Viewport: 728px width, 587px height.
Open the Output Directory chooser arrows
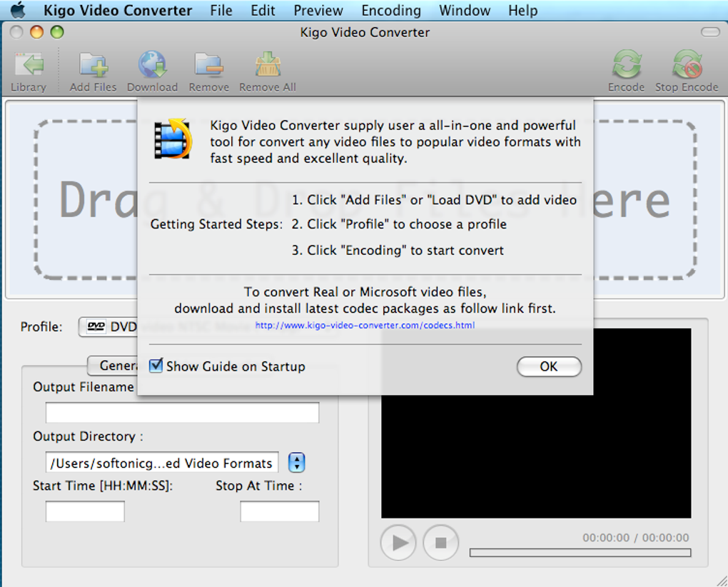pos(297,463)
